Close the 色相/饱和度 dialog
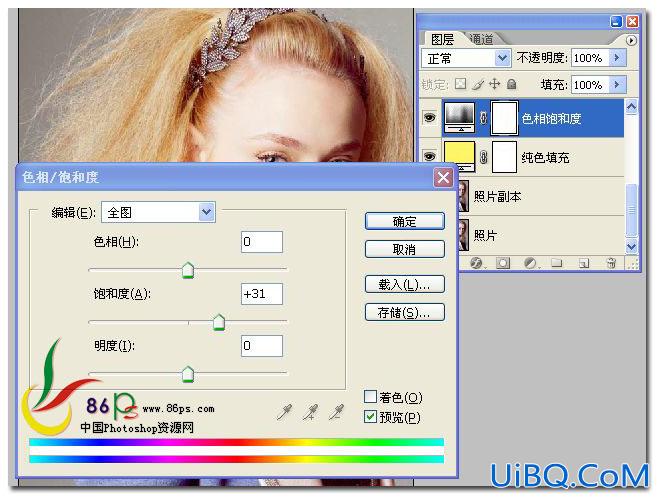This screenshot has width=660, height=500. click(x=443, y=178)
